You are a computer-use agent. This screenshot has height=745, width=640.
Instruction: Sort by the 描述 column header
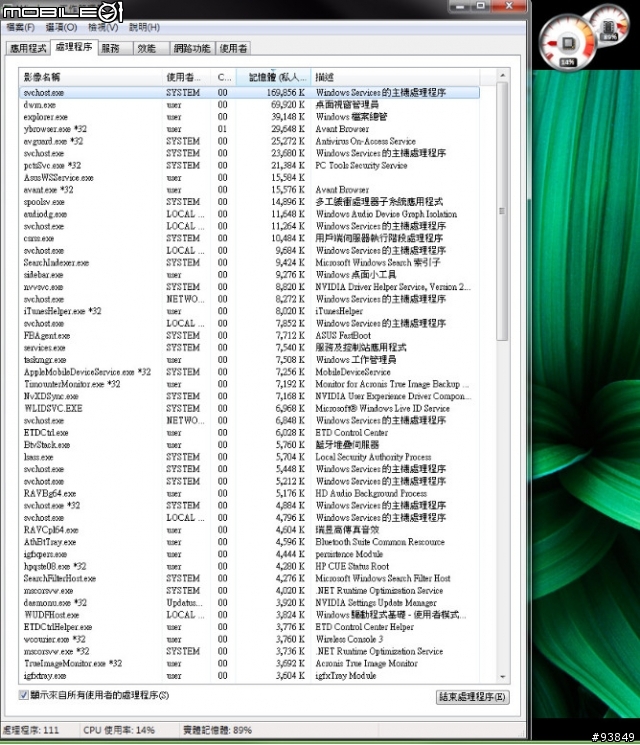tap(395, 77)
